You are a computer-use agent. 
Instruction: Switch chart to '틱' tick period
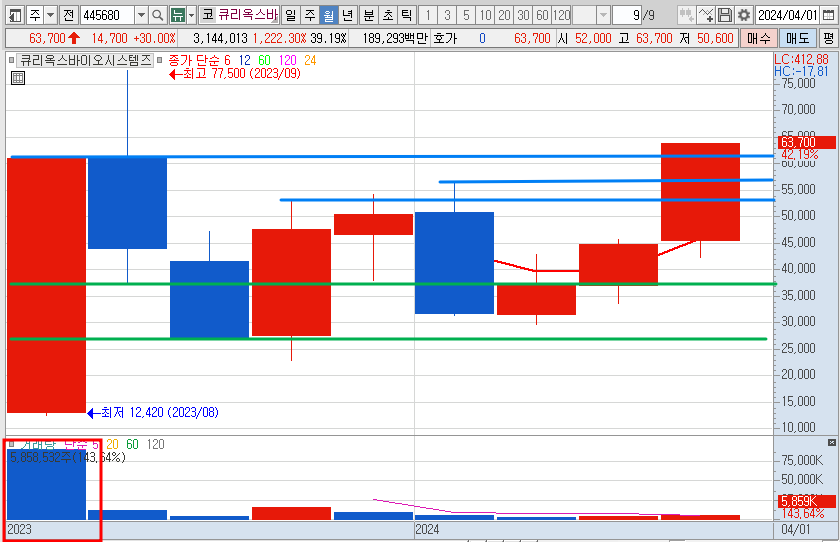click(x=407, y=15)
